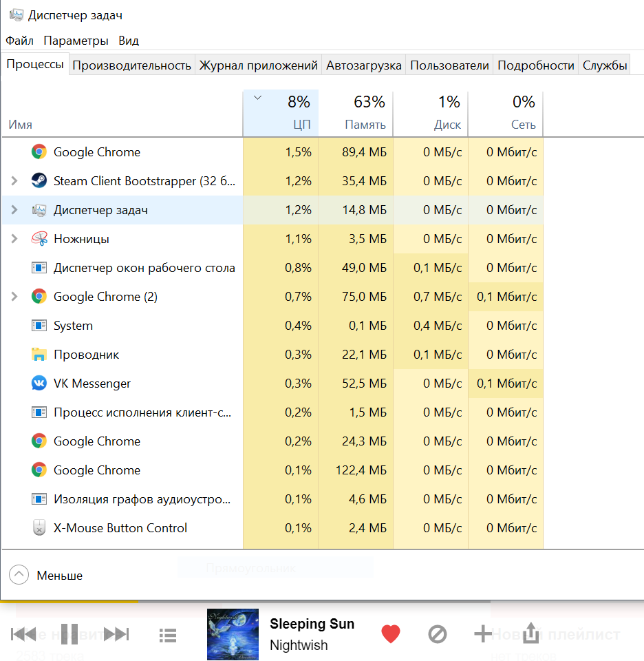Sort by the Память column header
The width and height of the screenshot is (644, 661).
pos(356,114)
